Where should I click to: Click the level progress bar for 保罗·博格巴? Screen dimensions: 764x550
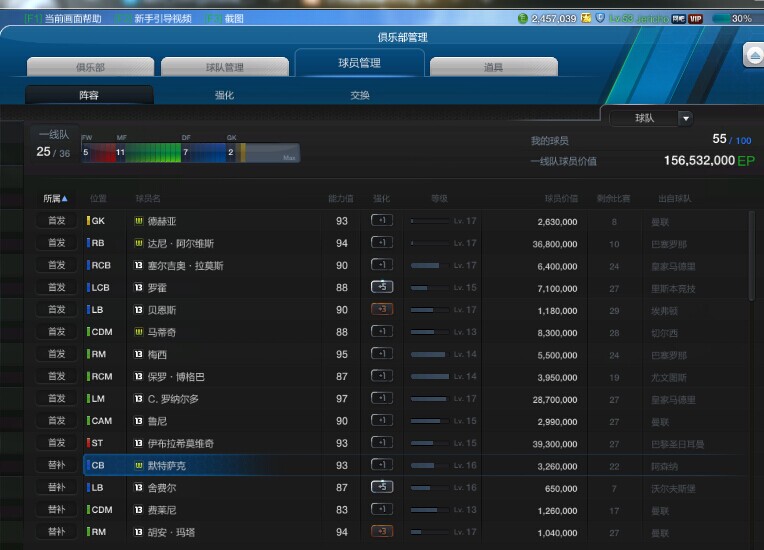[x=430, y=377]
